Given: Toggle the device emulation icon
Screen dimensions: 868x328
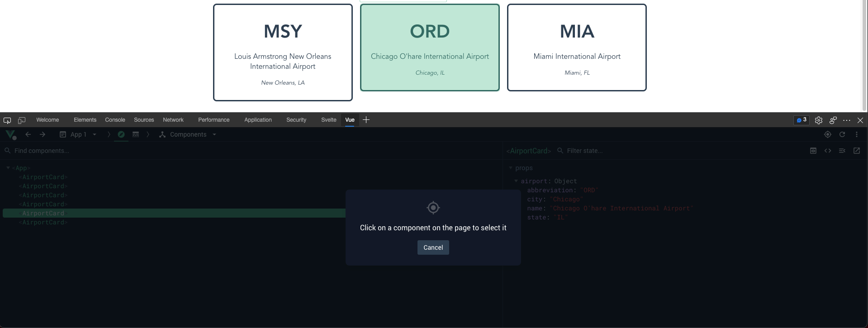Looking at the screenshot, I should [21, 120].
